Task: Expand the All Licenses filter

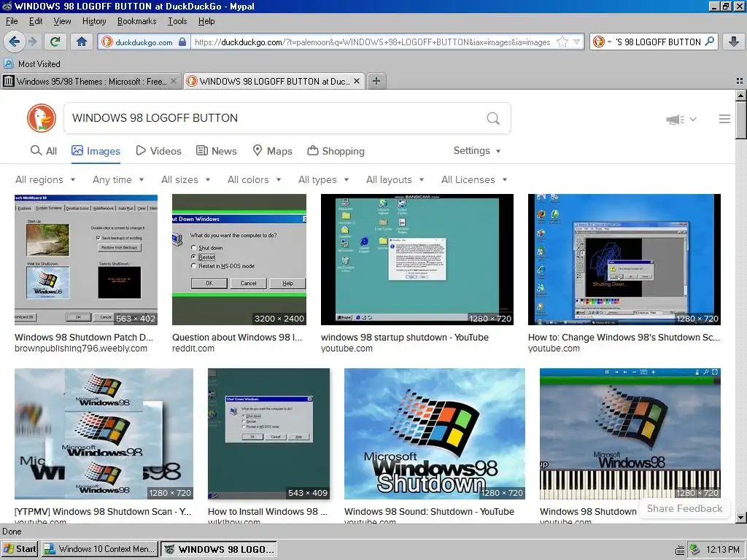Action: click(474, 179)
